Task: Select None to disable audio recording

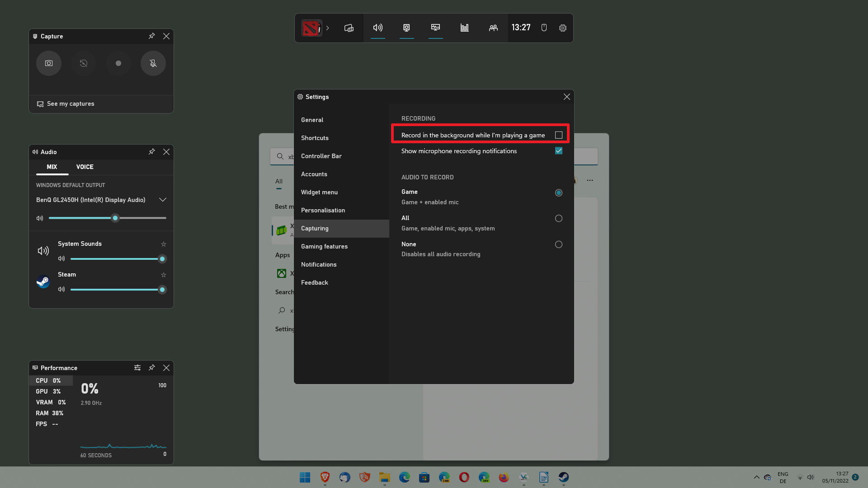Action: pyautogui.click(x=558, y=244)
